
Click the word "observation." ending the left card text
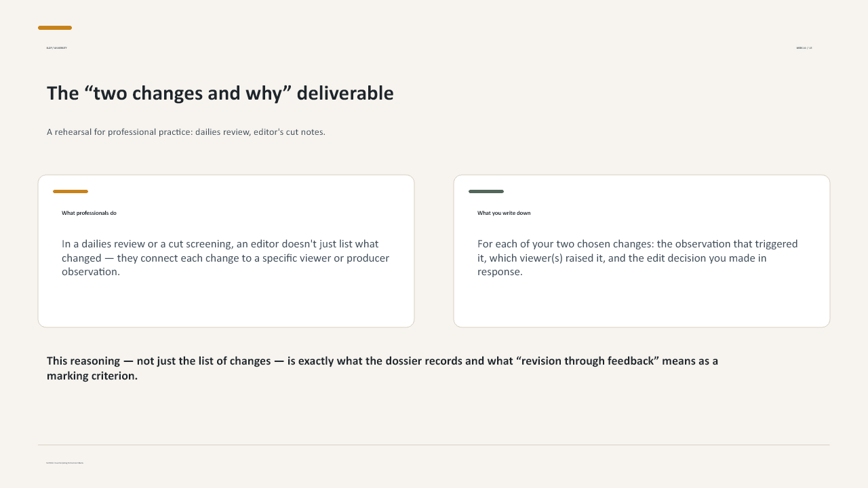[91, 272]
